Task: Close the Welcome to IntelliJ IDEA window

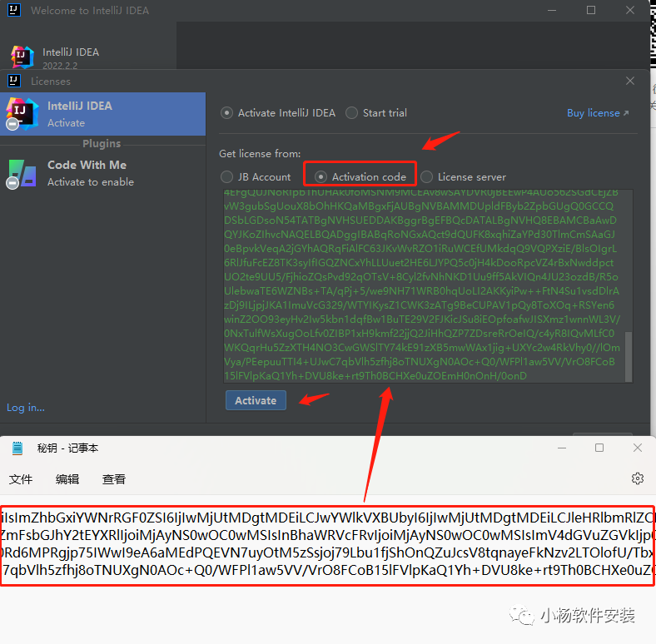Action: pos(630,10)
